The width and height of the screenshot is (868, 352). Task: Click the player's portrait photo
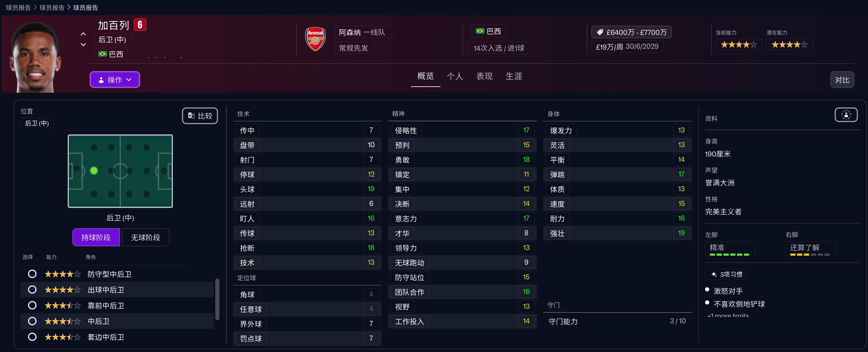coord(35,57)
